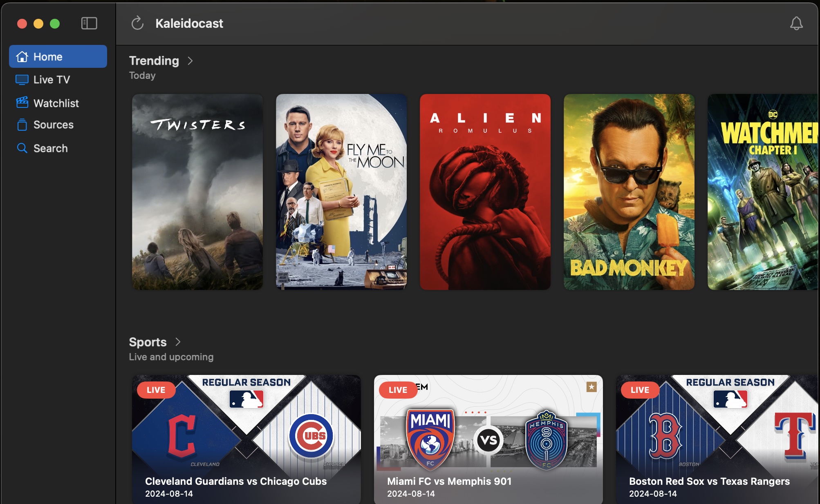This screenshot has height=504, width=820.
Task: Click the Search magnifier icon
Action: coord(22,148)
